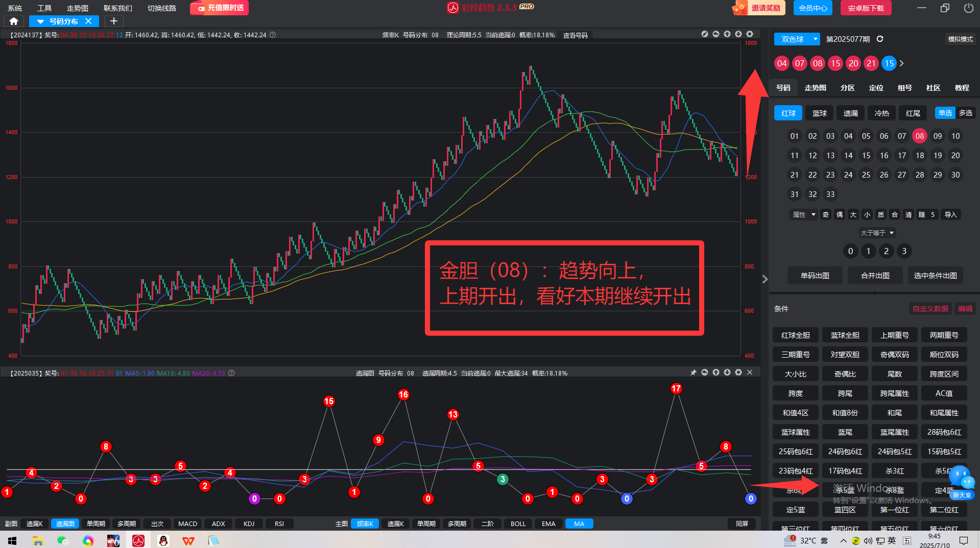This screenshot has height=548, width=980.
Task: Open the 系统 menu
Action: tap(15, 8)
